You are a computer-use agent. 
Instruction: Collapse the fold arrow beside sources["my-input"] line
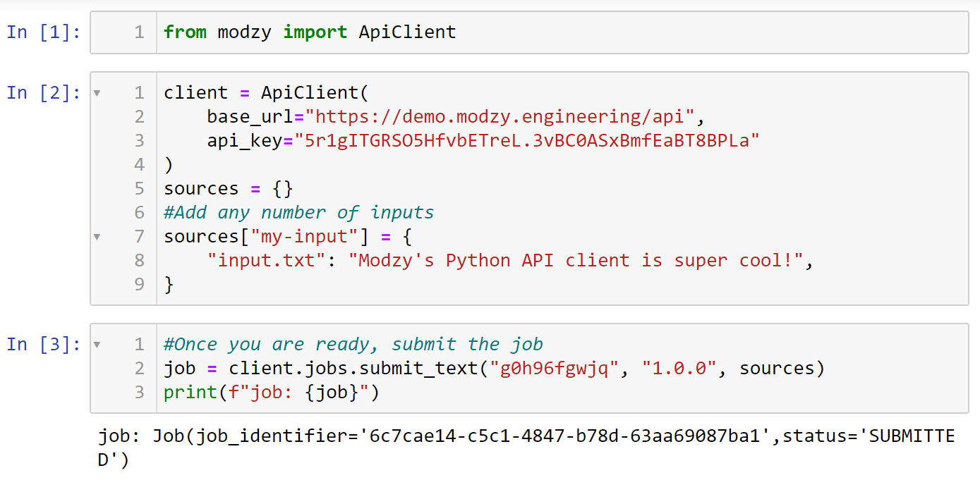[97, 237]
